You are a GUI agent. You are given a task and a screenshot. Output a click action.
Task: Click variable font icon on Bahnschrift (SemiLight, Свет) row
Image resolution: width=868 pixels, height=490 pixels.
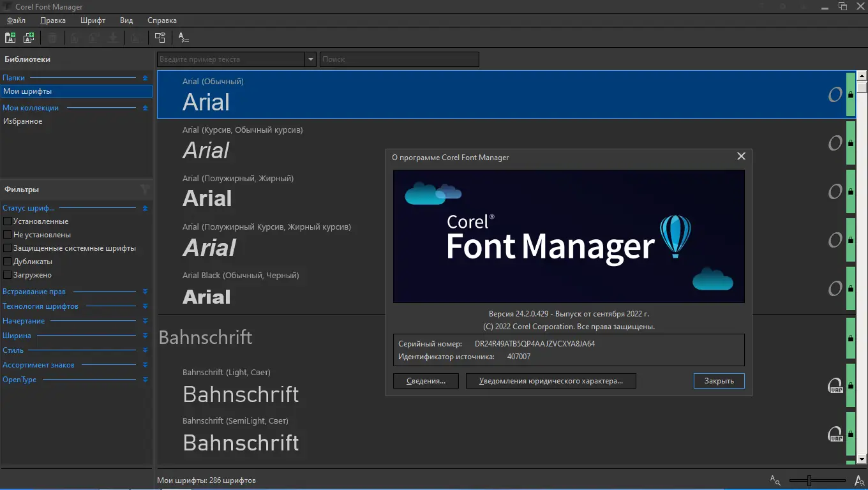(835, 434)
